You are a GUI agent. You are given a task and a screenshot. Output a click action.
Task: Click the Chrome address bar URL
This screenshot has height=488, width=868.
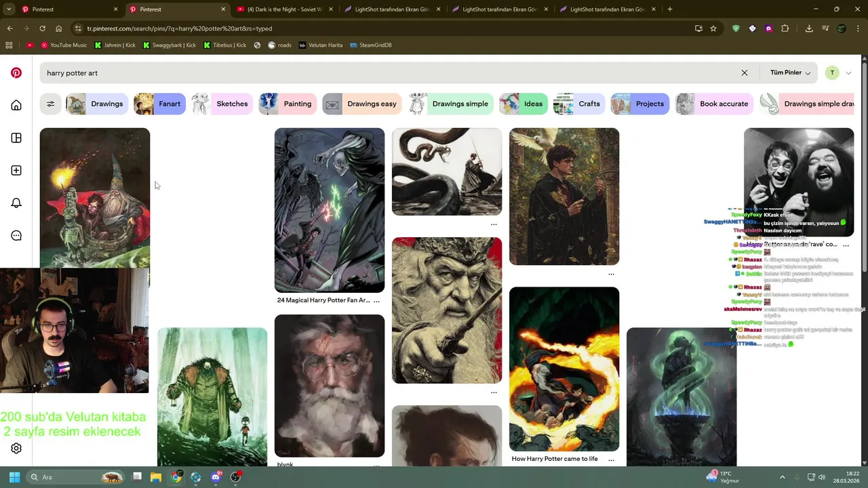180,28
